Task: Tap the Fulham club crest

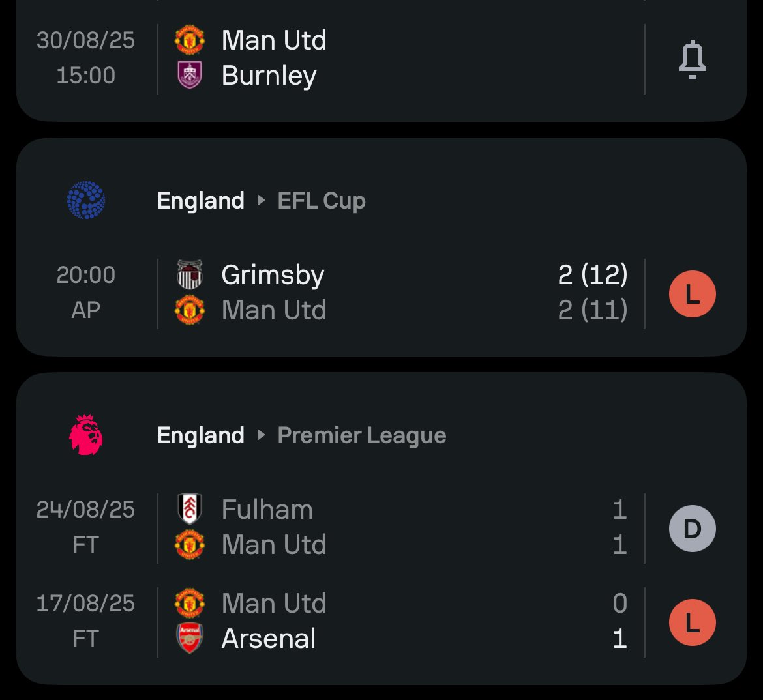Action: (189, 509)
